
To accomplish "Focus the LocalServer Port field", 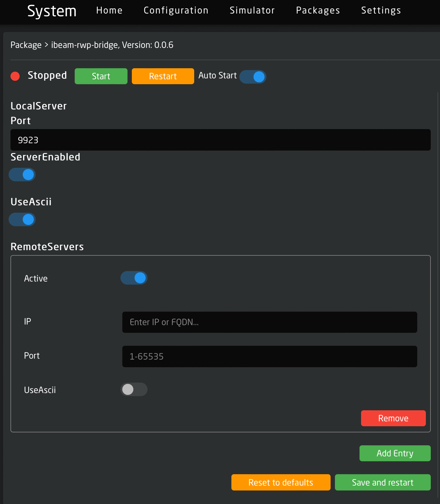I will [221, 140].
